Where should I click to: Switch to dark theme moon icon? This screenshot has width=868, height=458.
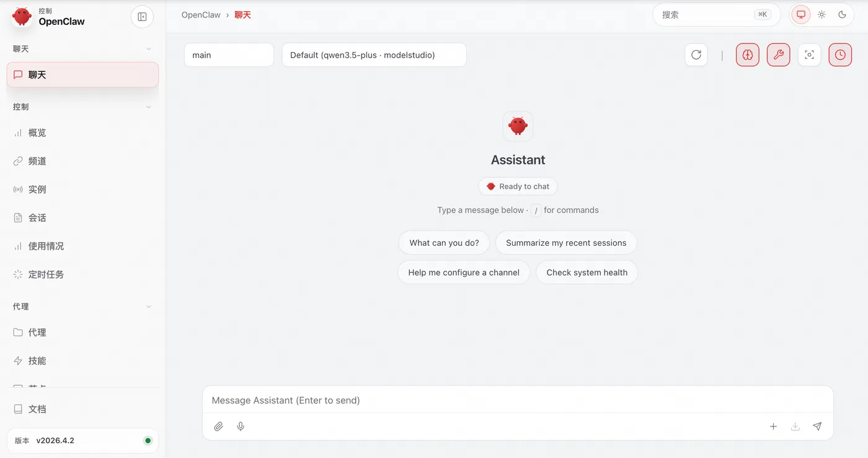[842, 14]
